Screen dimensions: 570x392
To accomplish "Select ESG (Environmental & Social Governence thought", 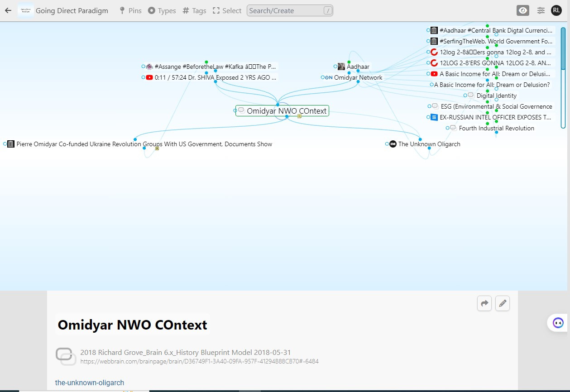I will (497, 106).
